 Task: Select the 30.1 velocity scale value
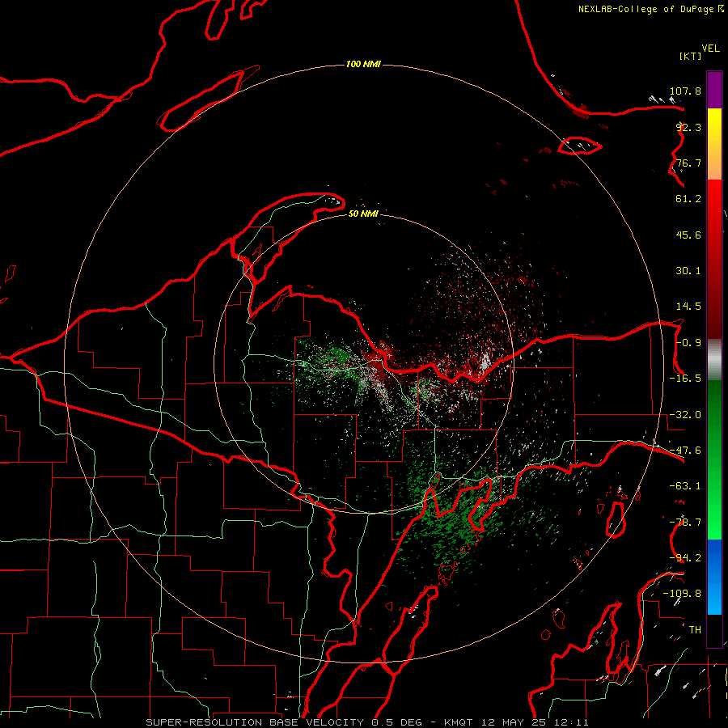click(x=688, y=271)
